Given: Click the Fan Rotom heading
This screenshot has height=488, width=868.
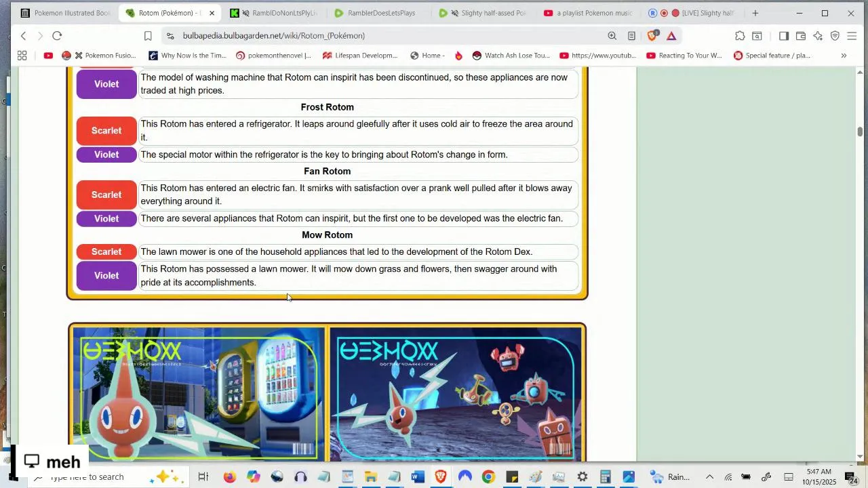Looking at the screenshot, I should pos(328,171).
